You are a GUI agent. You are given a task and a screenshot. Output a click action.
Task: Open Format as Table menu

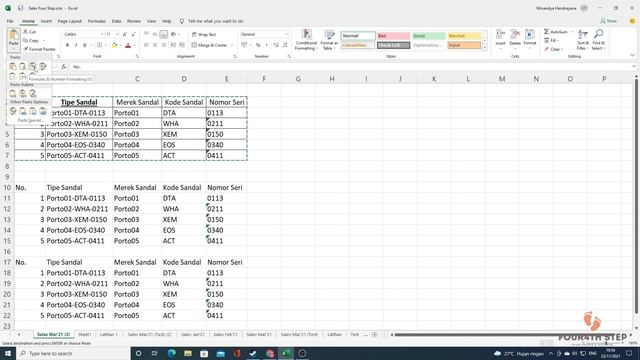tap(329, 40)
